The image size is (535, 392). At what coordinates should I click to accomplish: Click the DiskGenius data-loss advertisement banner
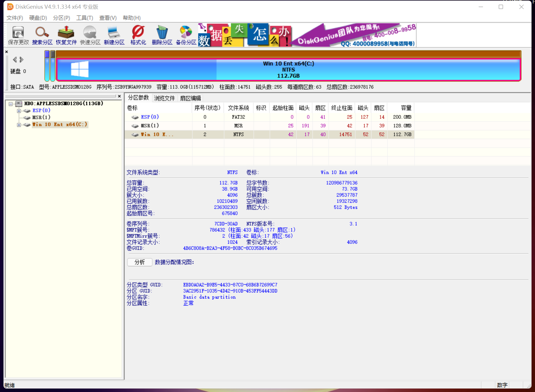307,35
